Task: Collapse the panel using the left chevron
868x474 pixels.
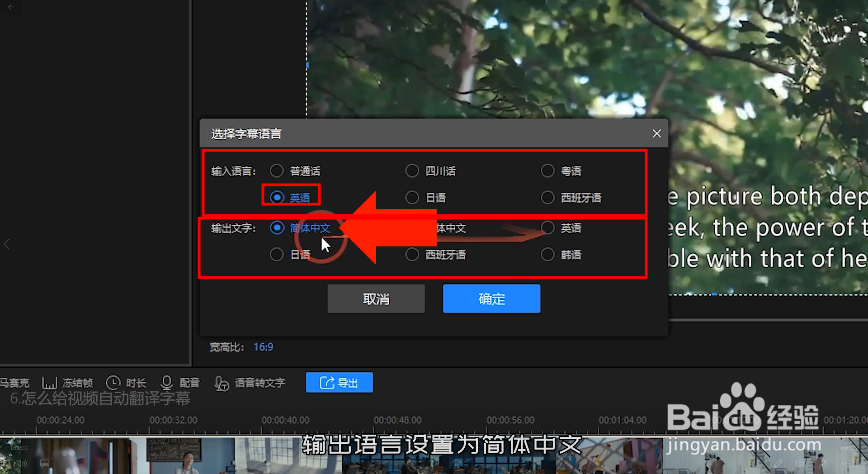Action: point(7,244)
